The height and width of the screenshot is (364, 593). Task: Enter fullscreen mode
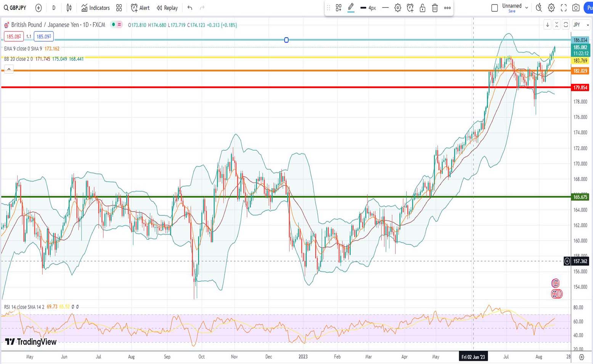564,8
